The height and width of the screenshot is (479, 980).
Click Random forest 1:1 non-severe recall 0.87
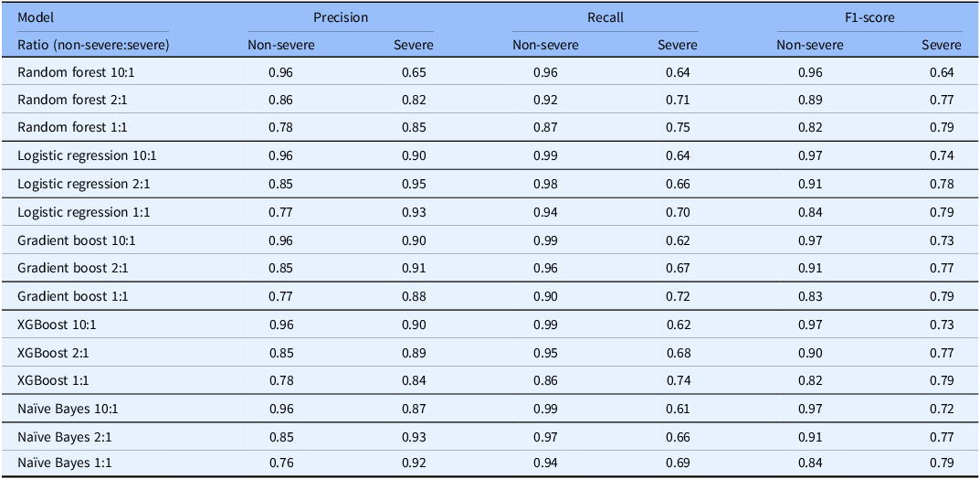[545, 128]
